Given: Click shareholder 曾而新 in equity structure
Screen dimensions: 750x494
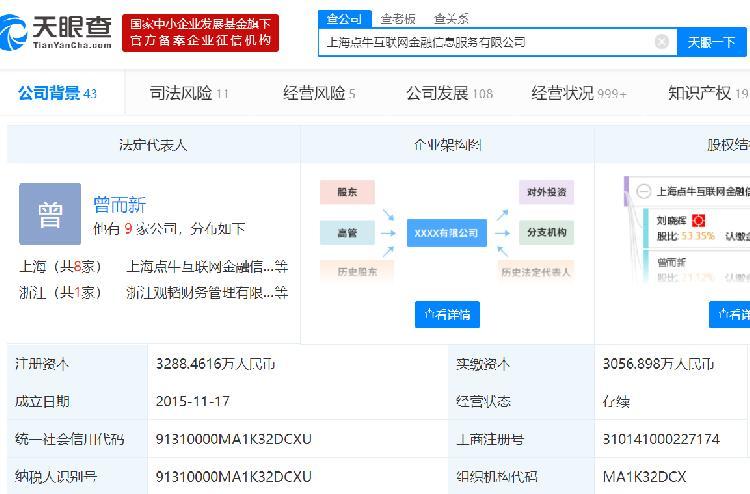Looking at the screenshot, I should pos(671,262).
